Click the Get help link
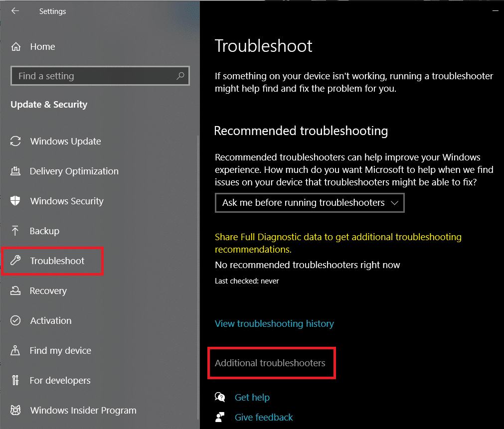This screenshot has width=504, height=429. [252, 397]
